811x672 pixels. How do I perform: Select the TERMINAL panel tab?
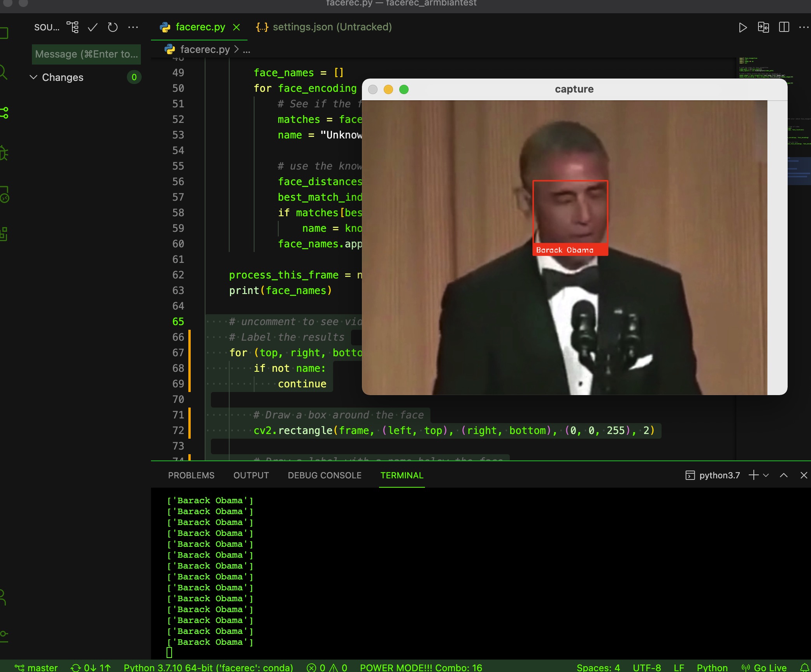tap(402, 475)
